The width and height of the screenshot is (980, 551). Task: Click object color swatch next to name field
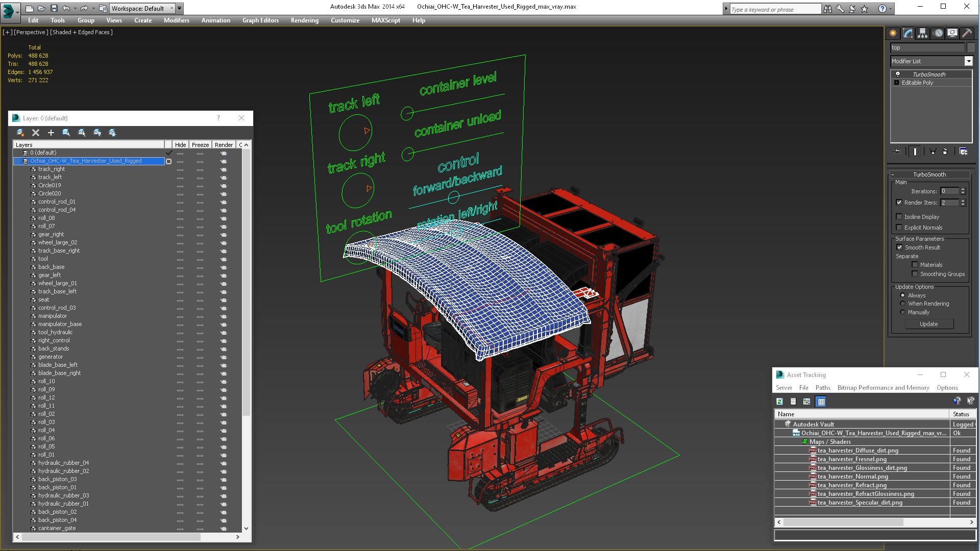(x=971, y=47)
